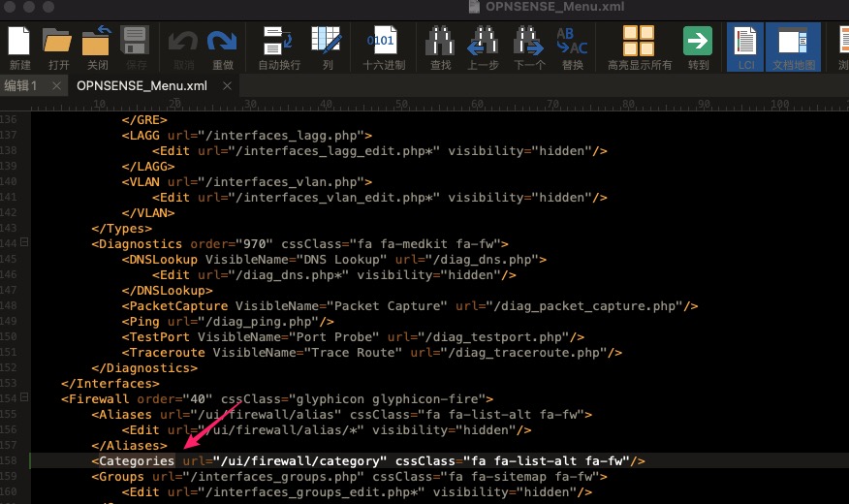Click the Categories tag on line 158
This screenshot has width=849, height=504.
[x=137, y=461]
